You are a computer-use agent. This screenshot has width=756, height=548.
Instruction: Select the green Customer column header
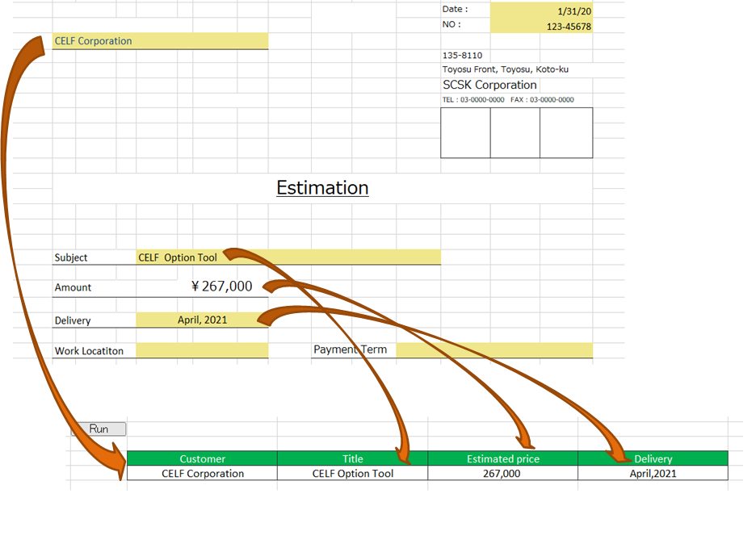pyautogui.click(x=202, y=458)
